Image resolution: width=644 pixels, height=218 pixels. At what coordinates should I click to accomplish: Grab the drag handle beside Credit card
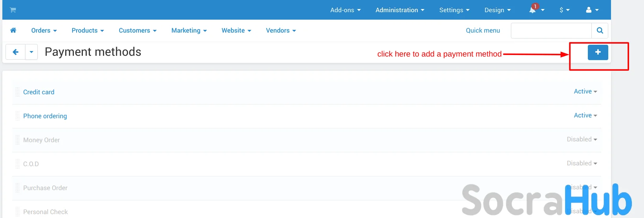pyautogui.click(x=17, y=92)
